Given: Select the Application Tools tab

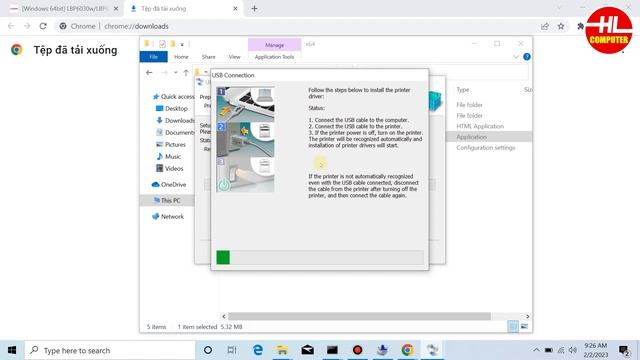Looking at the screenshot, I should coord(274,57).
